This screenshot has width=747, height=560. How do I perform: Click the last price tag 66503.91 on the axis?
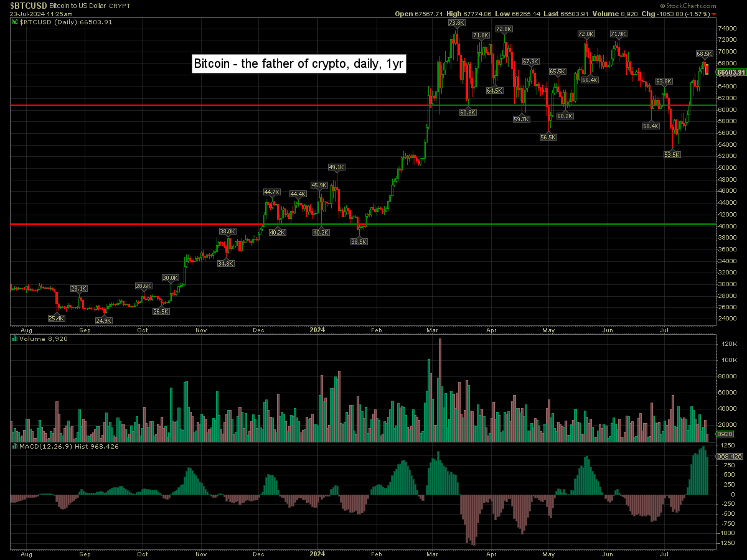point(731,72)
